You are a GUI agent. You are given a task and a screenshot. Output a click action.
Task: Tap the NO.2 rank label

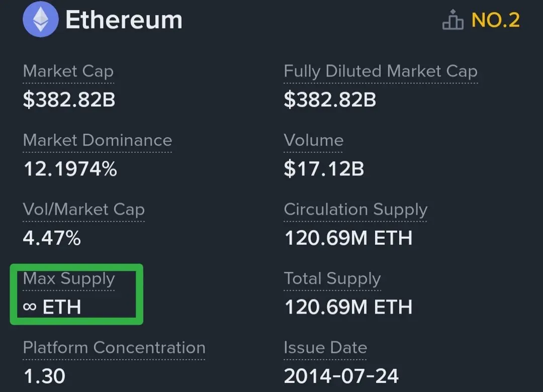495,20
